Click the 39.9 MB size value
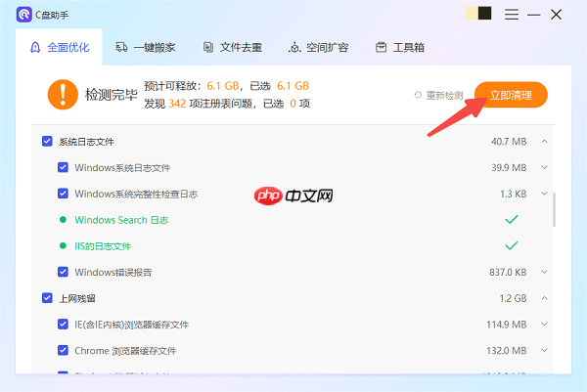Image resolution: width=587 pixels, height=392 pixels. pos(509,167)
